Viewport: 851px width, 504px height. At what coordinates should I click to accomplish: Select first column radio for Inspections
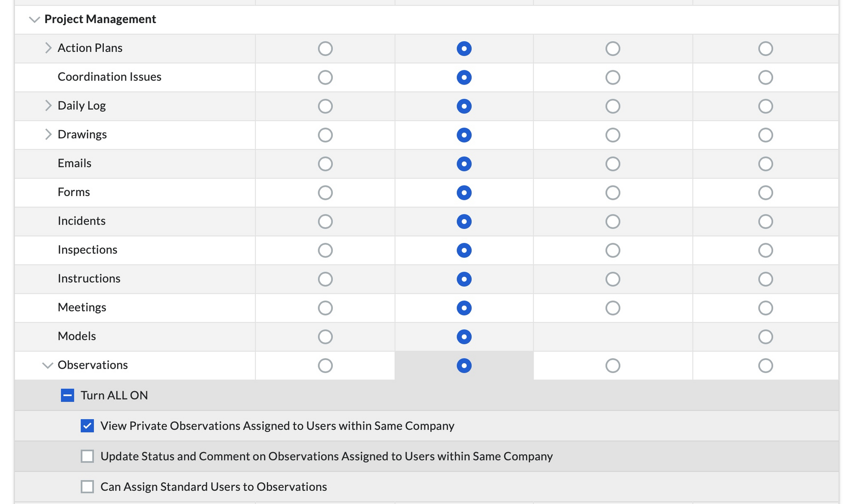coord(325,251)
